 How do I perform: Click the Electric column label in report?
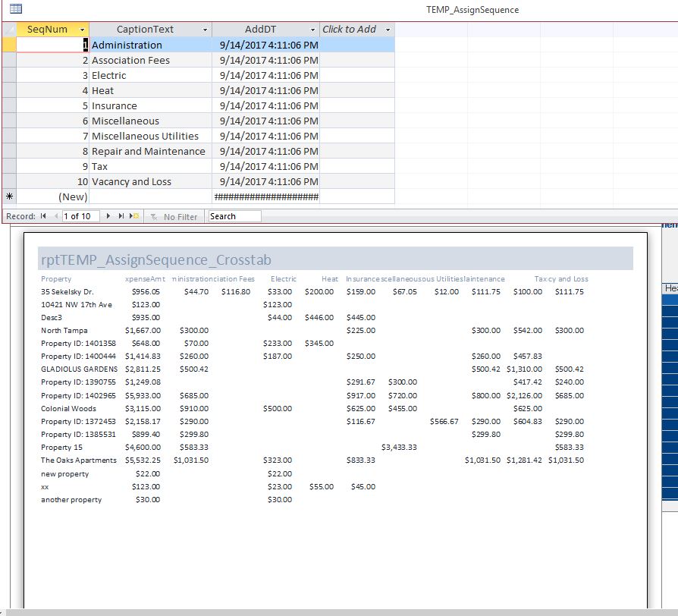[x=284, y=279]
